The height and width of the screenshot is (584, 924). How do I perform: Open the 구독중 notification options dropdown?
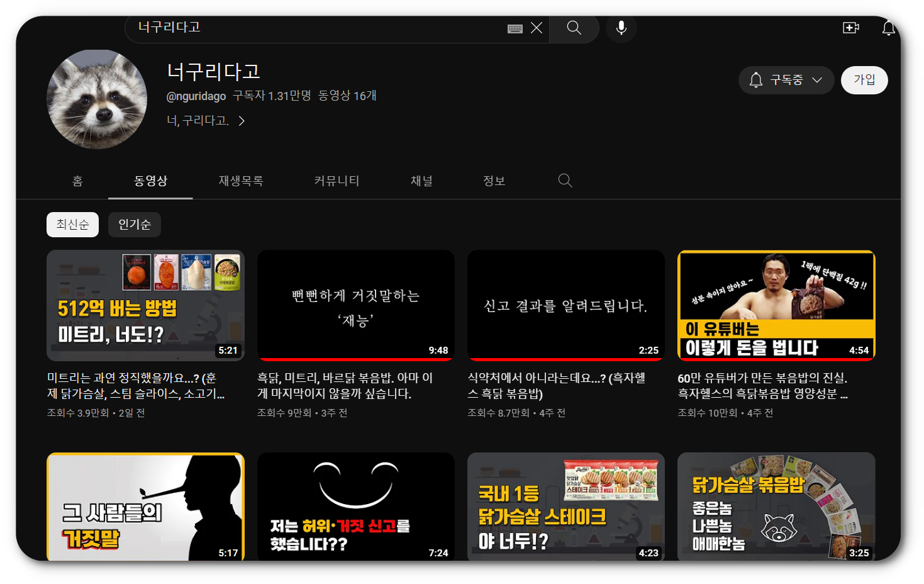(818, 80)
